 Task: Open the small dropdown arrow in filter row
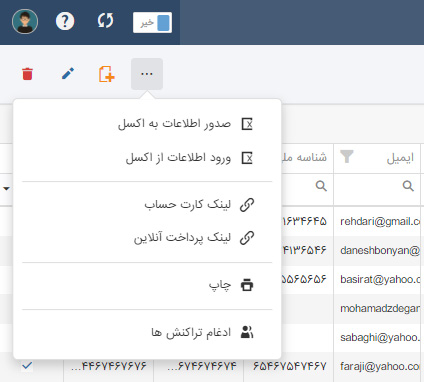pos(6,189)
